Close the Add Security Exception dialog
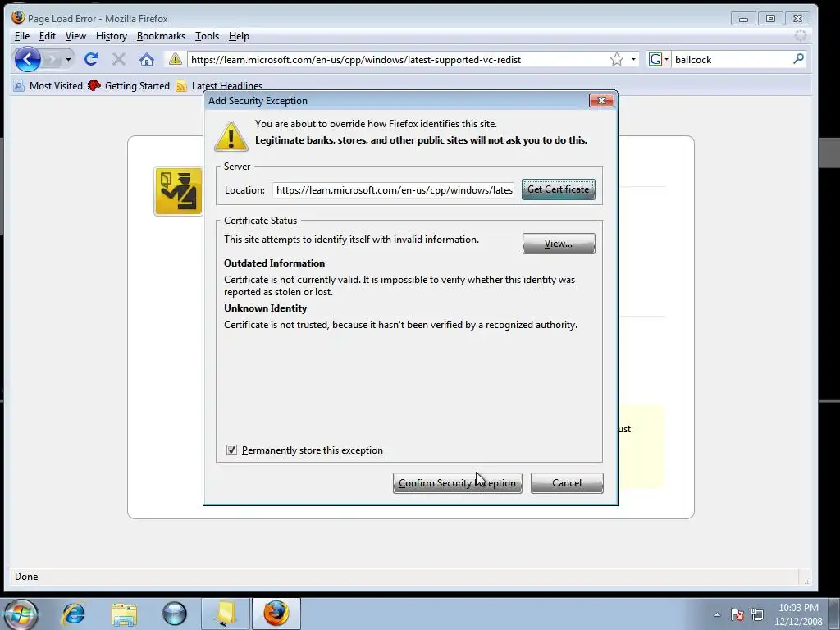840x630 pixels. point(601,101)
